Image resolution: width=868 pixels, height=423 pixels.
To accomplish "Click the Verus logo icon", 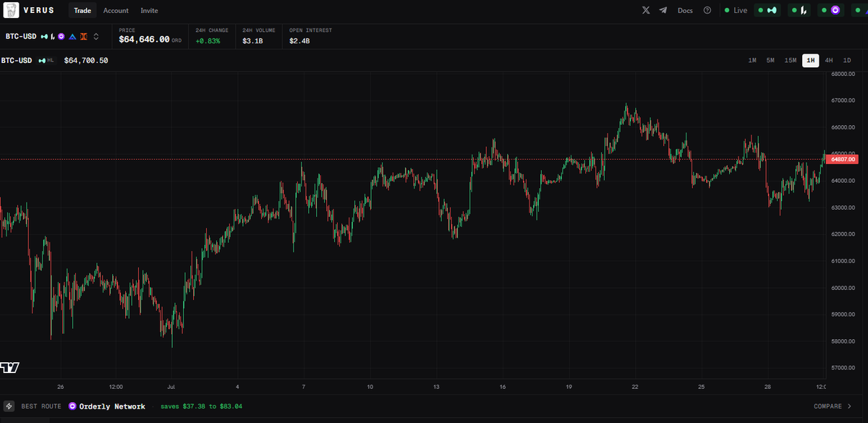I will [12, 10].
